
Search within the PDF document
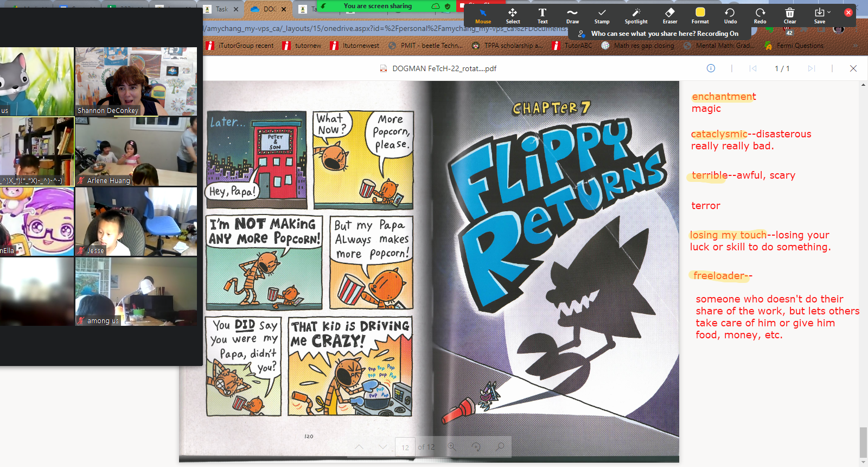tap(500, 447)
